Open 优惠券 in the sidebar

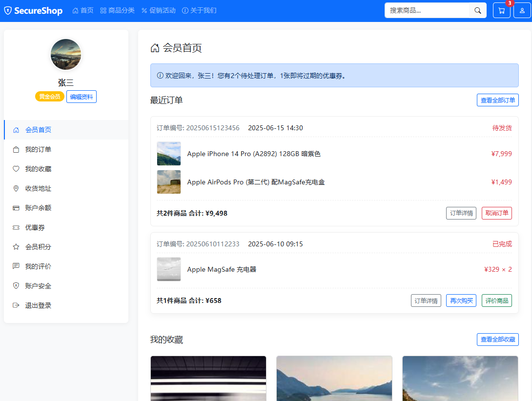coord(66,228)
